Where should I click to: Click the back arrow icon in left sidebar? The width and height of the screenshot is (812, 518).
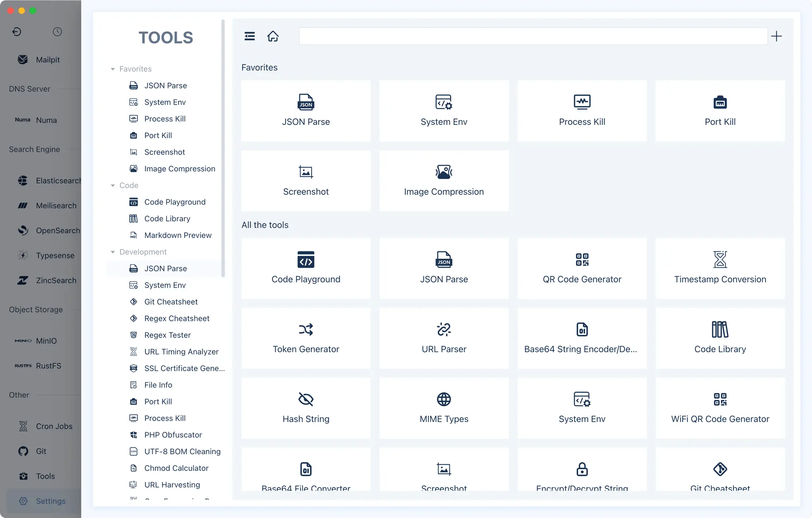tap(17, 32)
